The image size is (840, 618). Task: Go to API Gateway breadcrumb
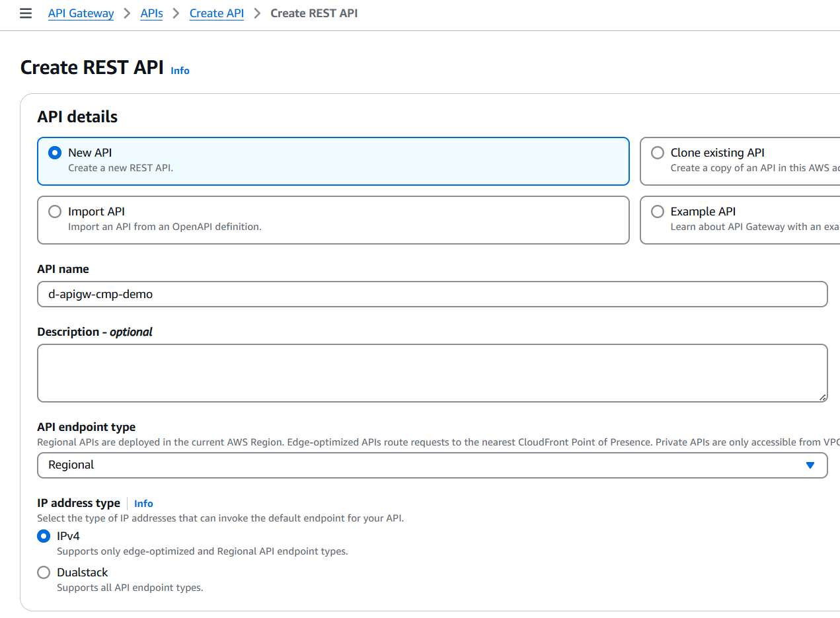(81, 13)
